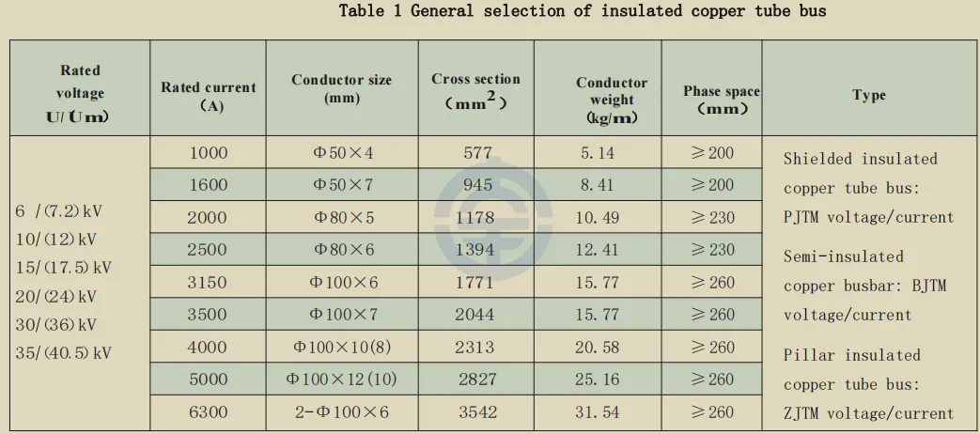The height and width of the screenshot is (434, 980).
Task: Click the 'ZJTM voltage/current' type text
Action: click(x=868, y=412)
